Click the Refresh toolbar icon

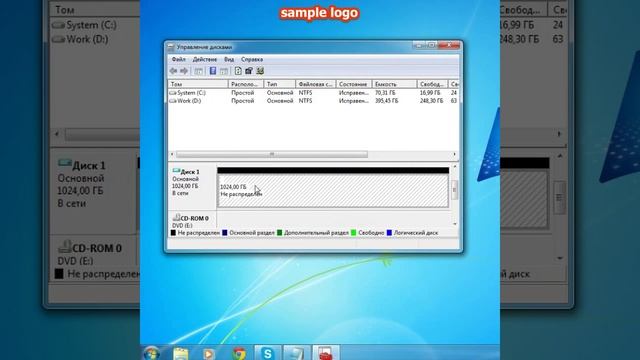click(x=238, y=71)
